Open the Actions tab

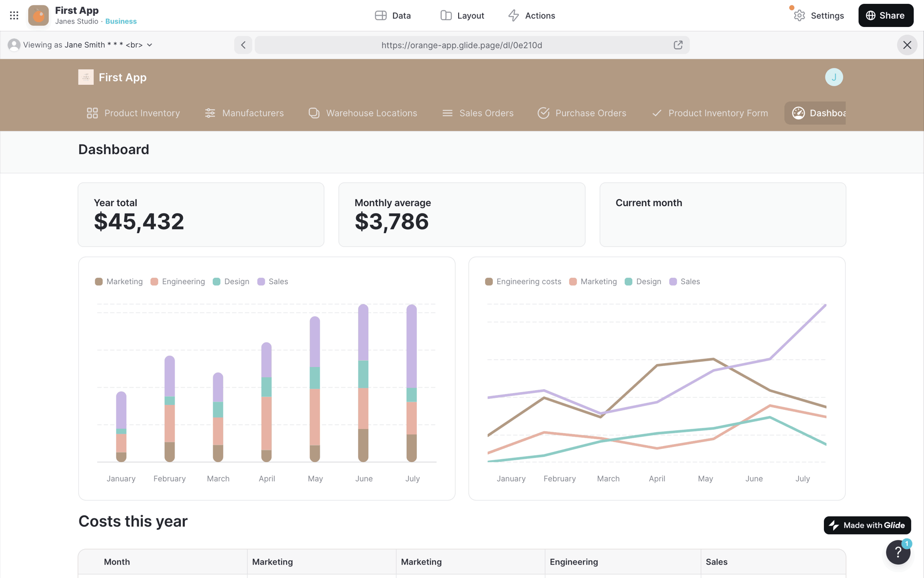tap(531, 15)
